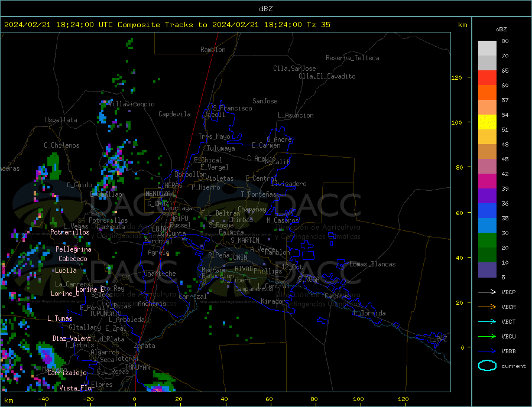Select the 80 dBZ light gray swatch
532x407 pixels.
pos(487,48)
